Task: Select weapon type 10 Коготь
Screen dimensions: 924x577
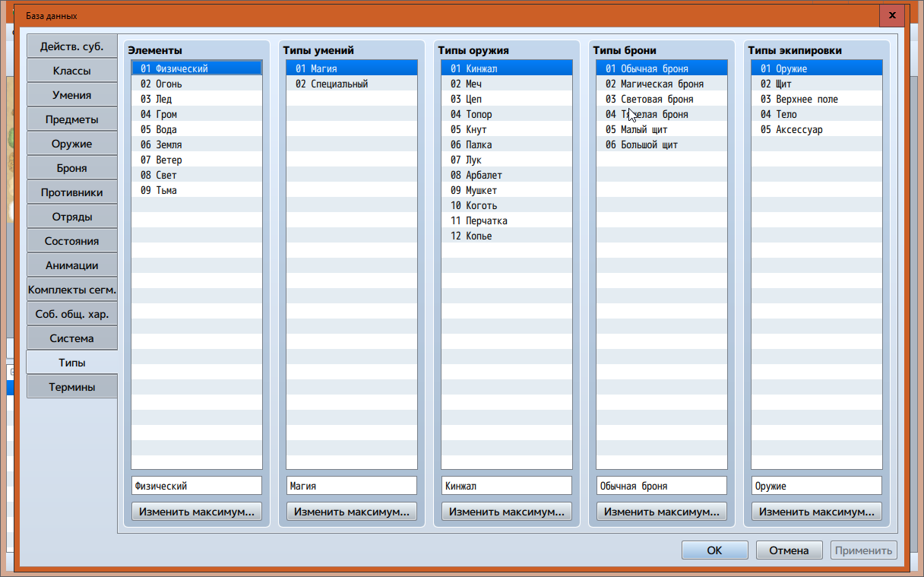Action: (x=507, y=205)
